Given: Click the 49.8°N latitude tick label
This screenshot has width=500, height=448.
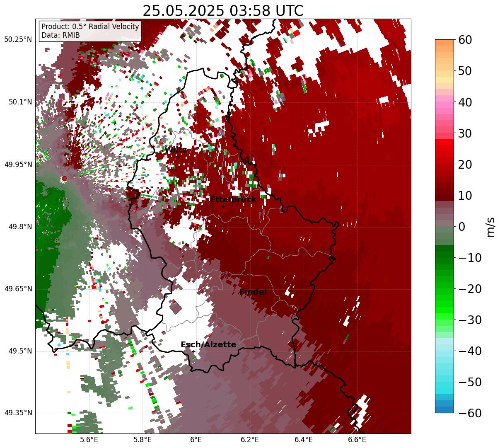Looking at the screenshot, I should pos(20,227).
